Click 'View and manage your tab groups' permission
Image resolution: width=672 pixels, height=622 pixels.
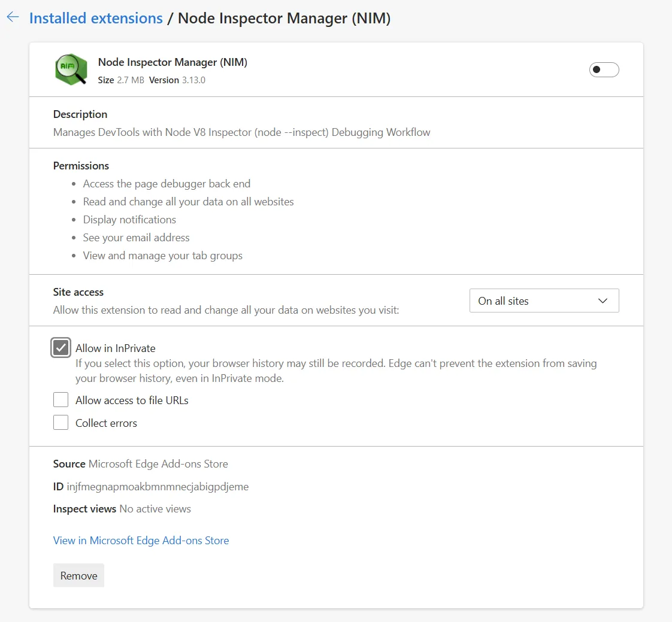pyautogui.click(x=163, y=256)
